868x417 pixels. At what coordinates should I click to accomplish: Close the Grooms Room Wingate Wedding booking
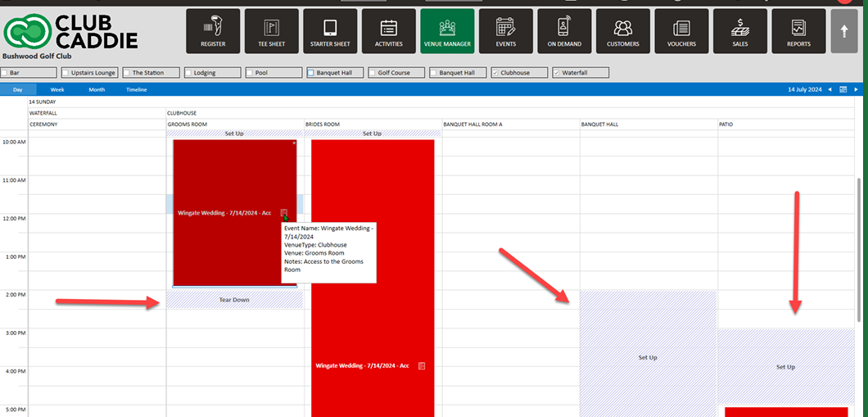[x=294, y=143]
